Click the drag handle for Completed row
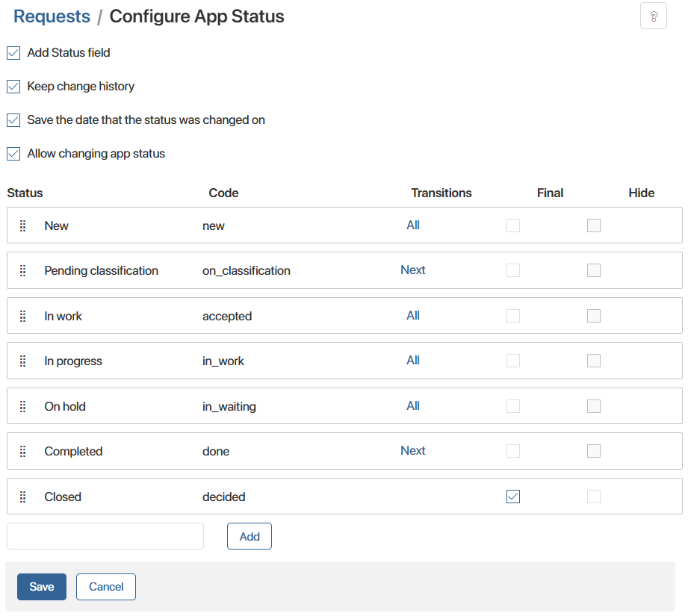The width and height of the screenshot is (688, 616). pos(22,451)
